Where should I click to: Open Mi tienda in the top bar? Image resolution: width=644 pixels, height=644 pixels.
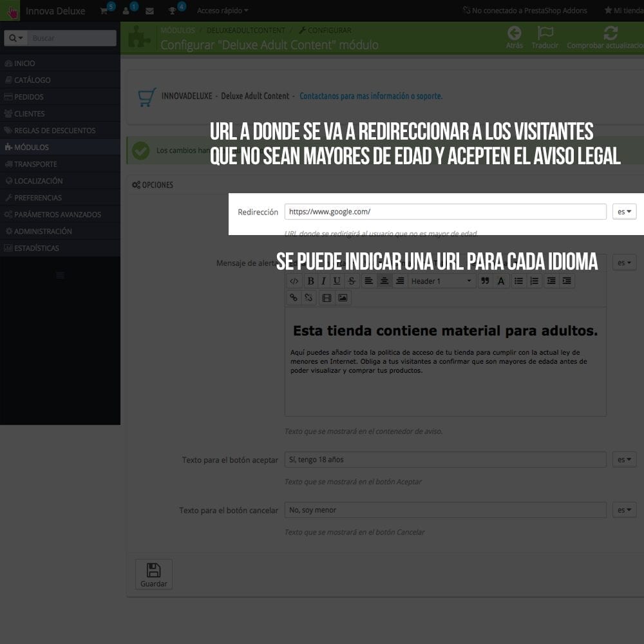point(624,11)
